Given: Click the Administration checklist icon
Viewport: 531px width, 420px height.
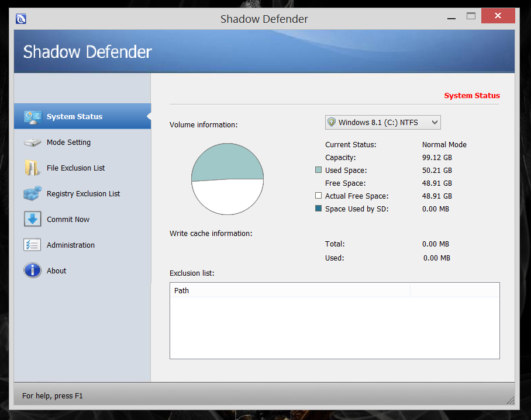Looking at the screenshot, I should (x=32, y=245).
